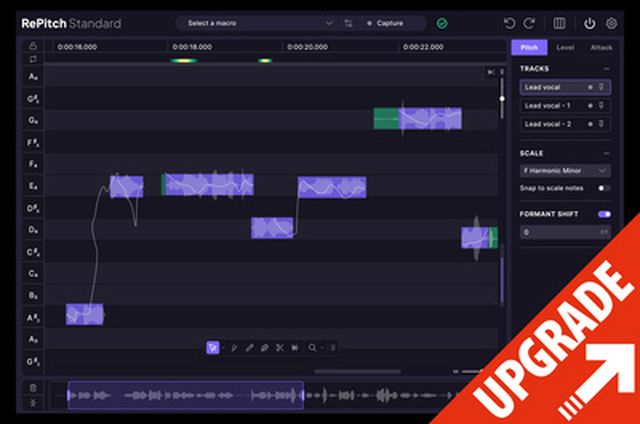Open the settings gear icon
Screen dimensions: 640x424
coord(612,23)
